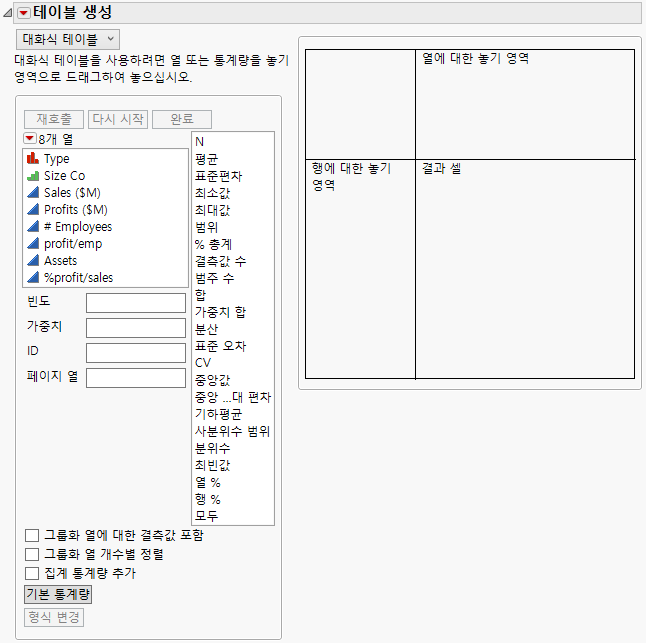
Task: Select the 모두 statistic
Action: (206, 516)
